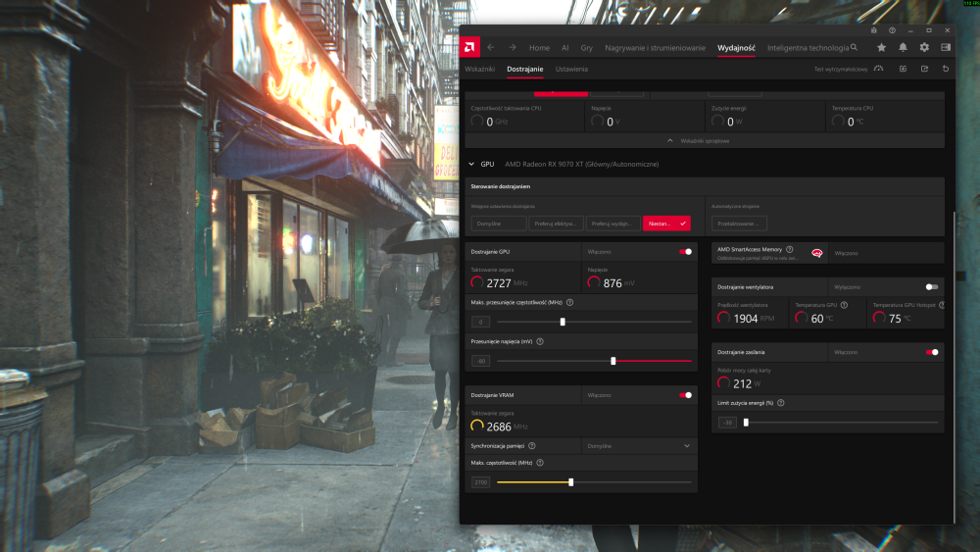Click the VRAM frequency field 2700

point(480,482)
